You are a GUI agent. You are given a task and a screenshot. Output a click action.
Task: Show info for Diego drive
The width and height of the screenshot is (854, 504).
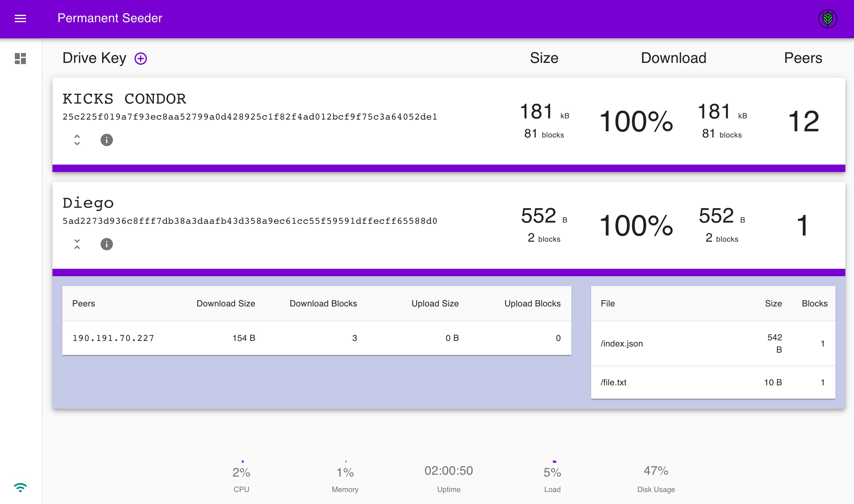[106, 244]
